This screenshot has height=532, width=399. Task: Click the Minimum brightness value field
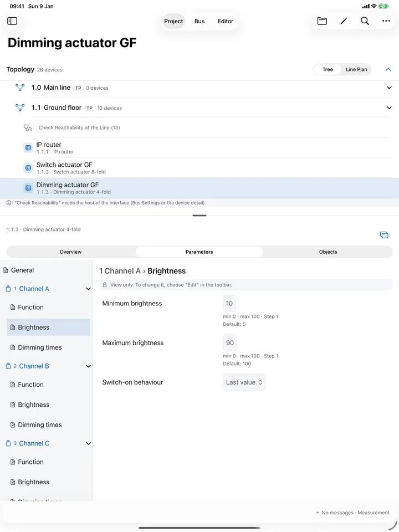(x=229, y=303)
